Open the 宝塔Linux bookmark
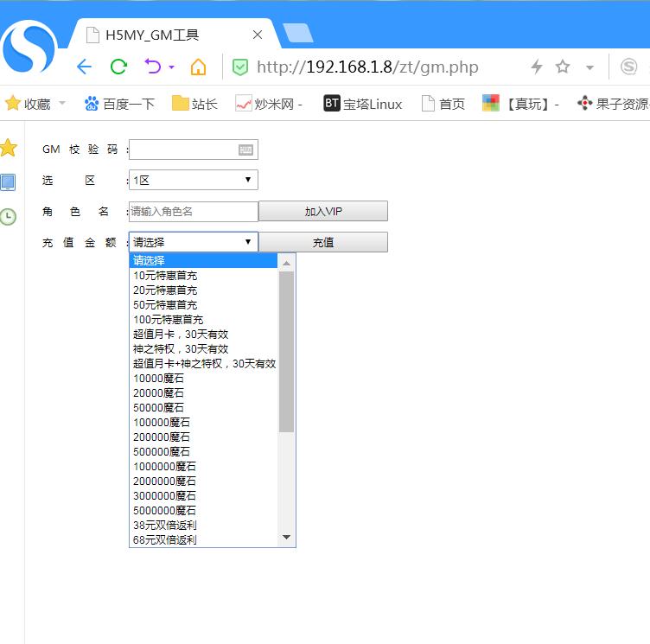Screen dimensions: 650x644 click(363, 104)
